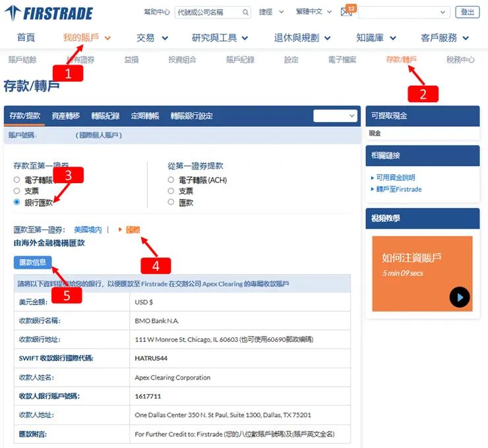Expand the 知識庫 menu chevron
The width and height of the screenshot is (488, 448).
tap(393, 38)
